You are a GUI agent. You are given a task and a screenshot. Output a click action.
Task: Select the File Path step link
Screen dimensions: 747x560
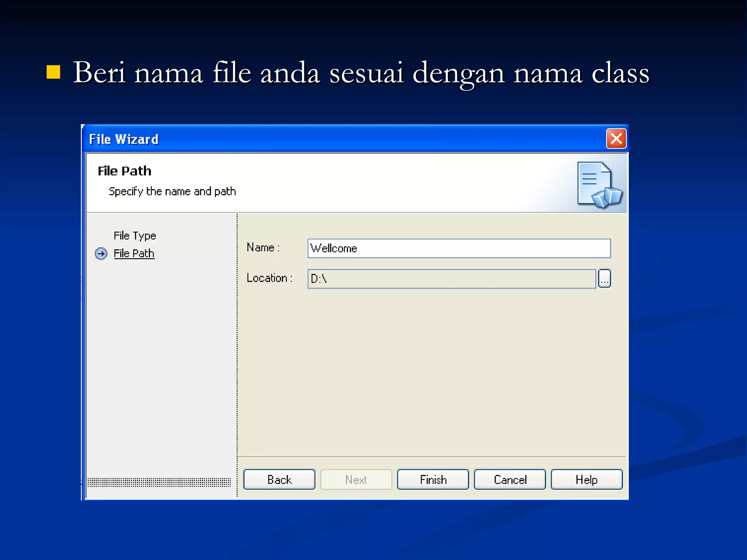coord(134,253)
